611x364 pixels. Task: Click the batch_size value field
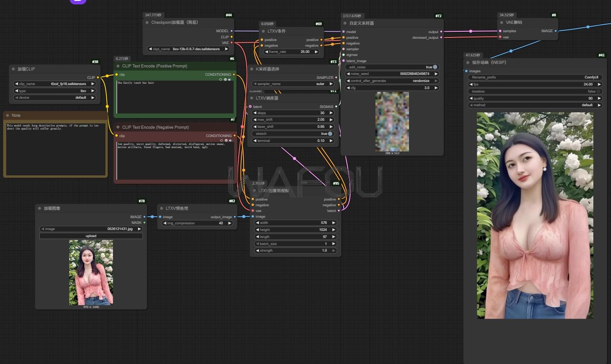[x=296, y=244]
